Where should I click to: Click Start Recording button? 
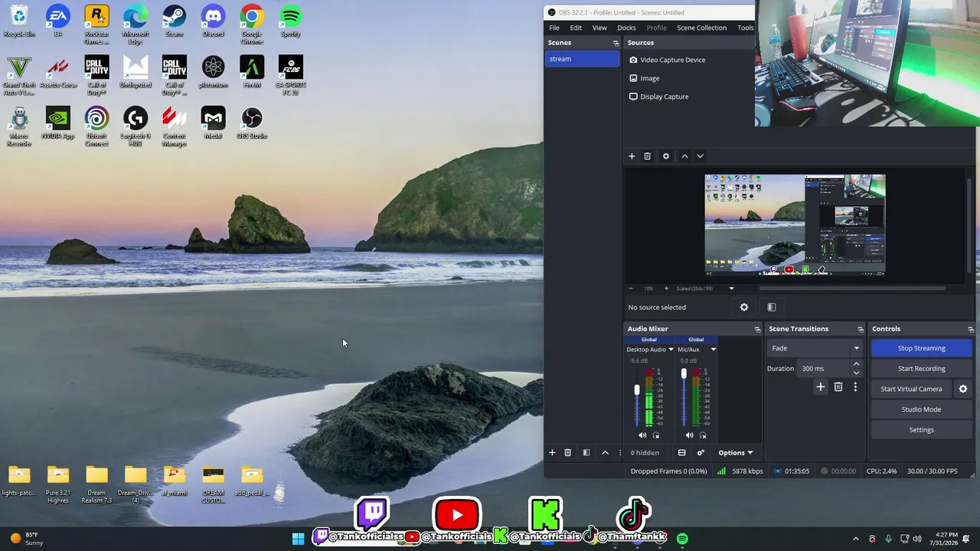pos(921,369)
